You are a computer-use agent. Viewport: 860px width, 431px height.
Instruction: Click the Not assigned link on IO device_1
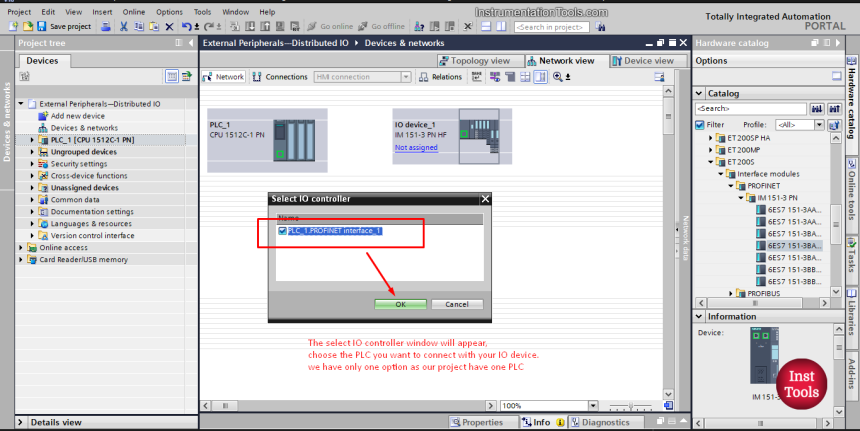point(416,148)
